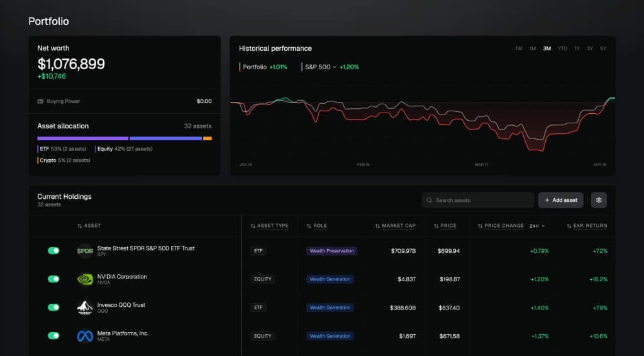
Task: Click NVIDIA Corporation asset name
Action: (x=122, y=276)
